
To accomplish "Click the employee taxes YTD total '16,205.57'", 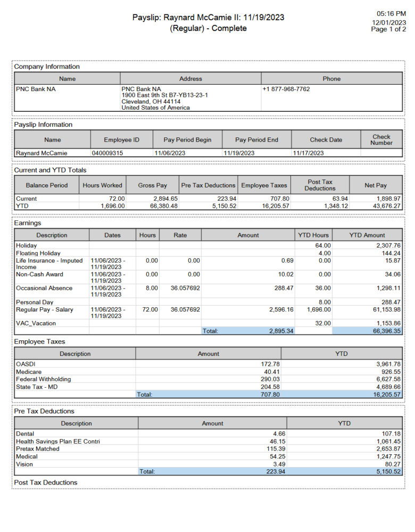I will [x=386, y=395].
